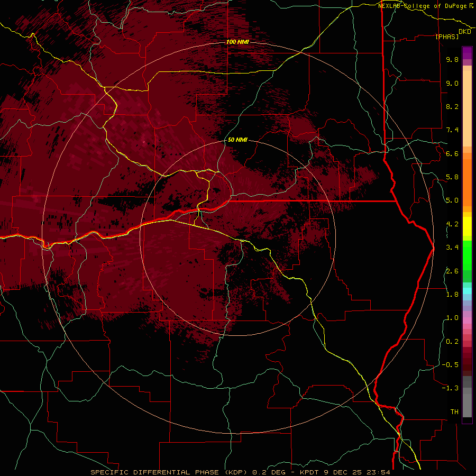Select the 1.8 scale value
This screenshot has width=476, height=476.
click(452, 295)
